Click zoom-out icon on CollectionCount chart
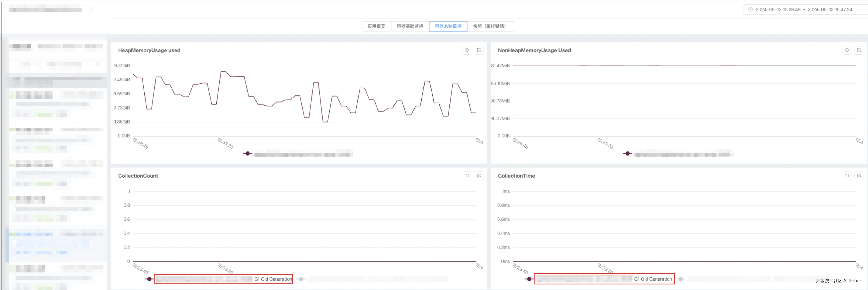Screen dimensions: 868x290 (479, 176)
